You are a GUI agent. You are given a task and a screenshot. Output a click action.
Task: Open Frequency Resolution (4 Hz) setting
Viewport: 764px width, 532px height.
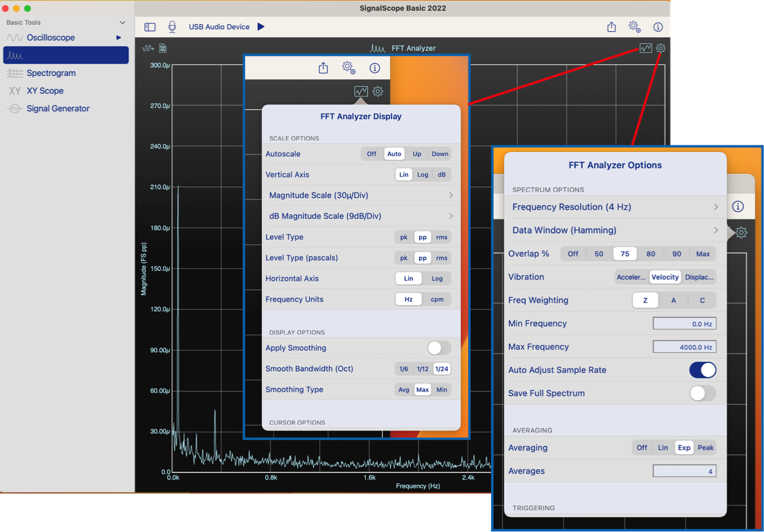615,207
